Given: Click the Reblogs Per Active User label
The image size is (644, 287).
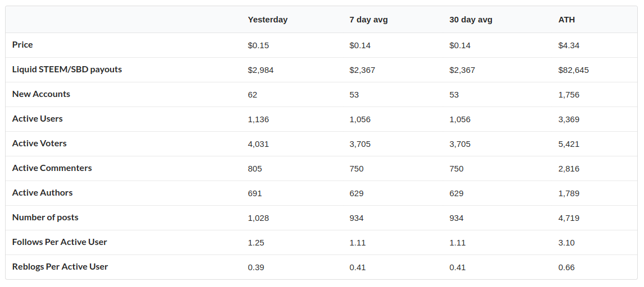Looking at the screenshot, I should pyautogui.click(x=60, y=266).
